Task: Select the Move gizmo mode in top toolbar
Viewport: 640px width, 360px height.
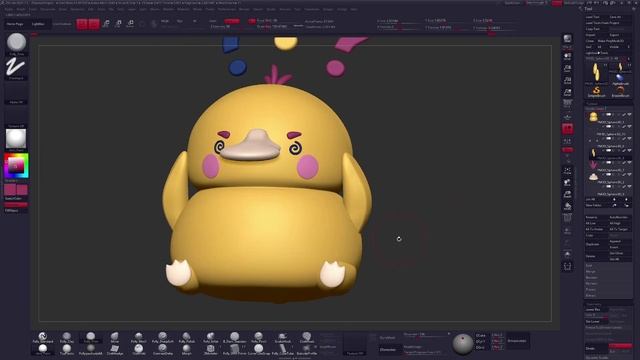Action: click(106, 24)
